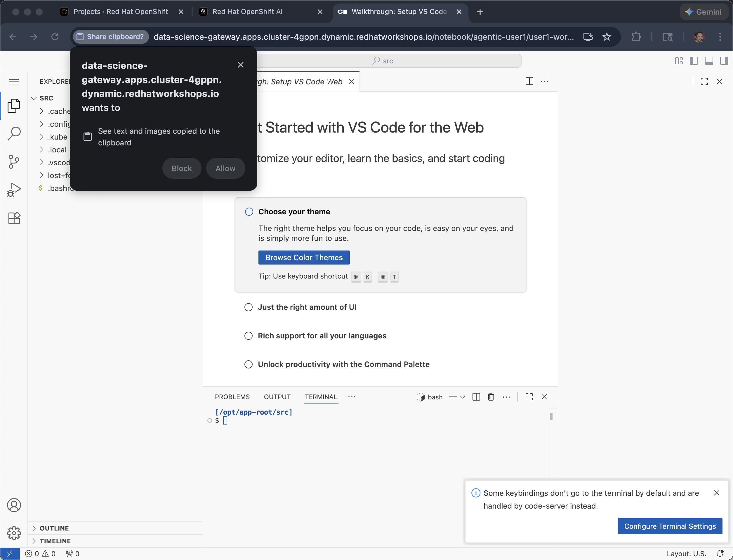The width and height of the screenshot is (733, 560).
Task: Open the Extensions view
Action: pyautogui.click(x=14, y=218)
